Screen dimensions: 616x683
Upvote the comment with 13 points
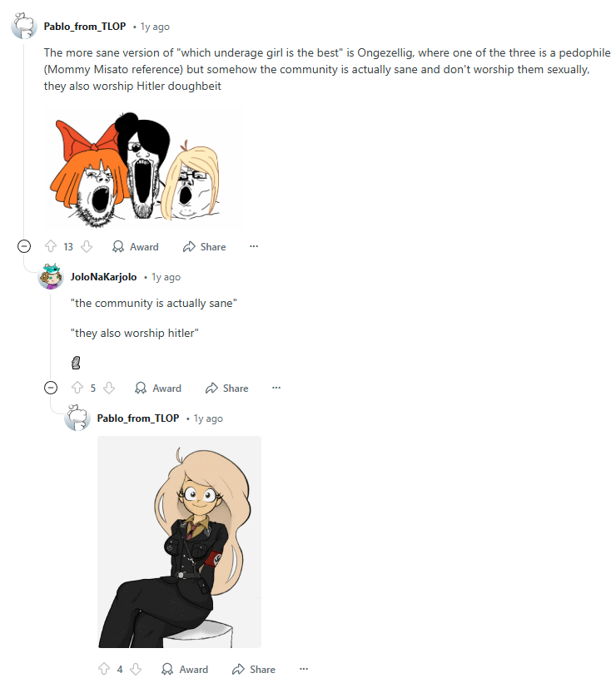[51, 246]
